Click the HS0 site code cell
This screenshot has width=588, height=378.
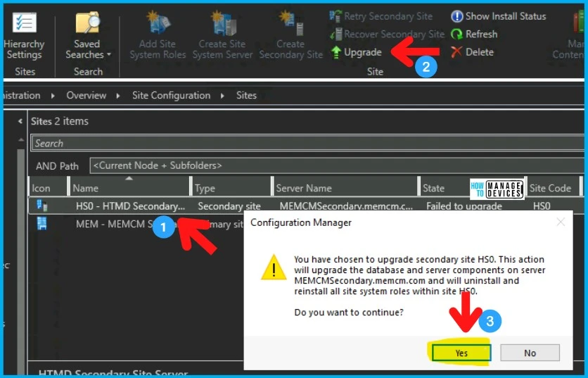(x=542, y=206)
